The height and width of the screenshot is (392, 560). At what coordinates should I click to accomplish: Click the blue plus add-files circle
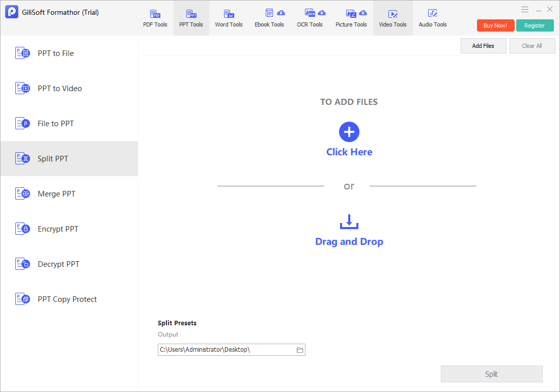pos(349,132)
